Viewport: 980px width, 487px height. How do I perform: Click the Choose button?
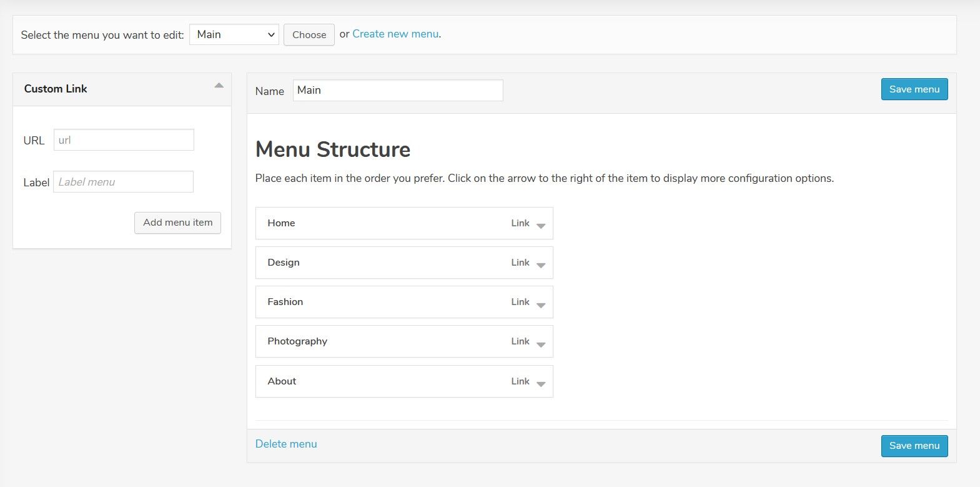[x=309, y=35]
